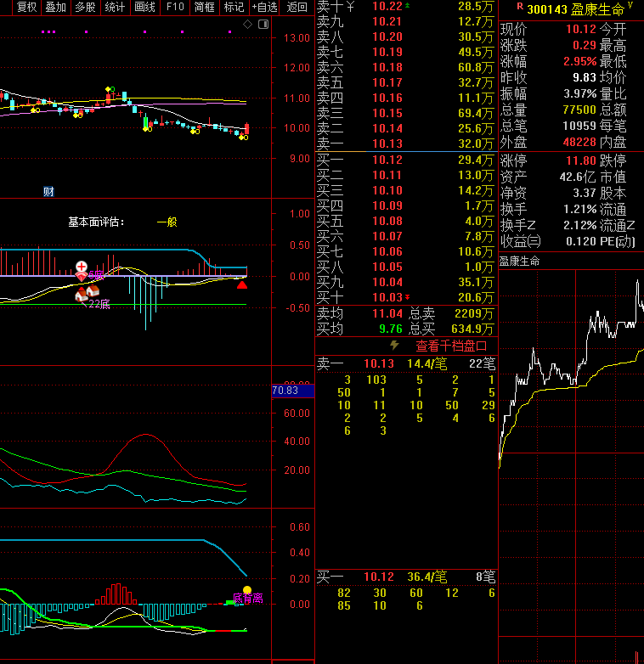Click the 画线 drawing tools button

pyautogui.click(x=145, y=8)
